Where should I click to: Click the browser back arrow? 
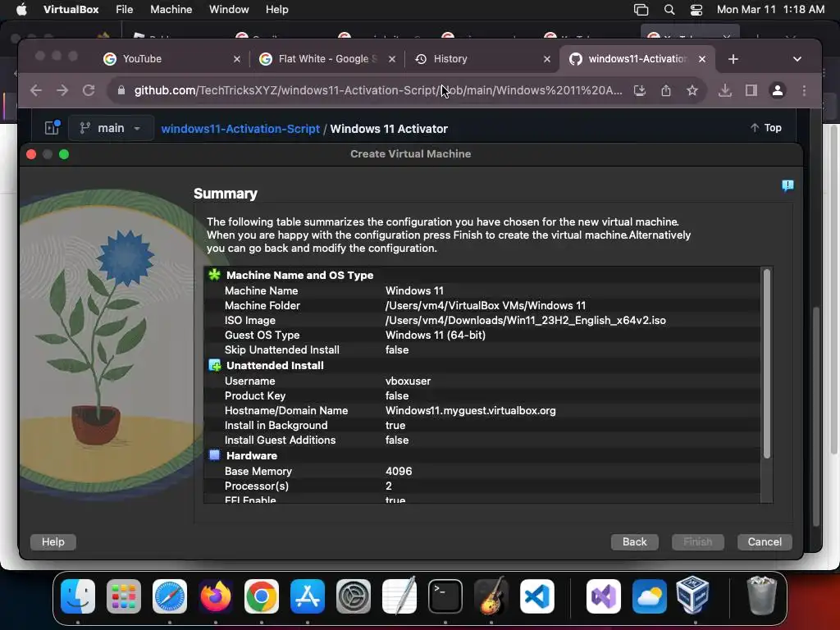36,90
